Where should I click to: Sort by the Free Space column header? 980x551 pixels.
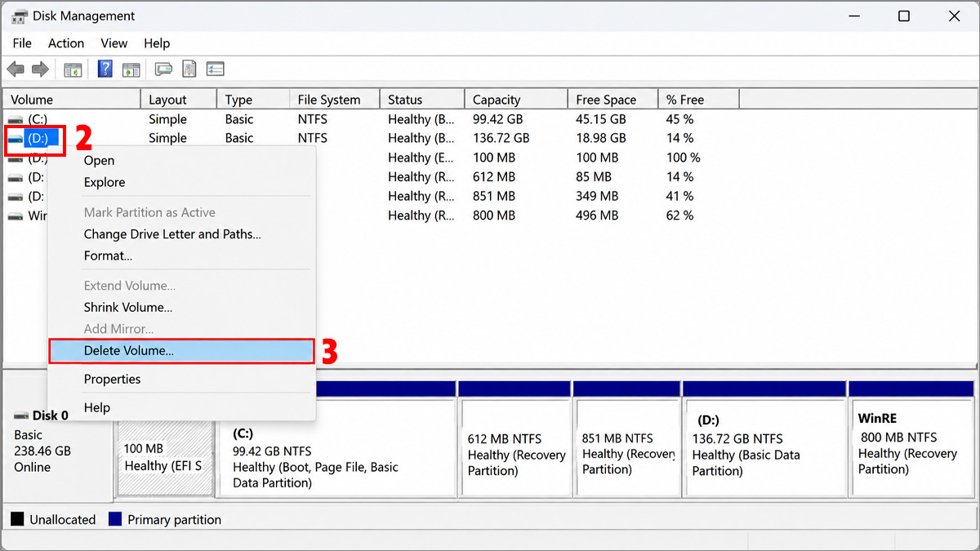[x=613, y=100]
